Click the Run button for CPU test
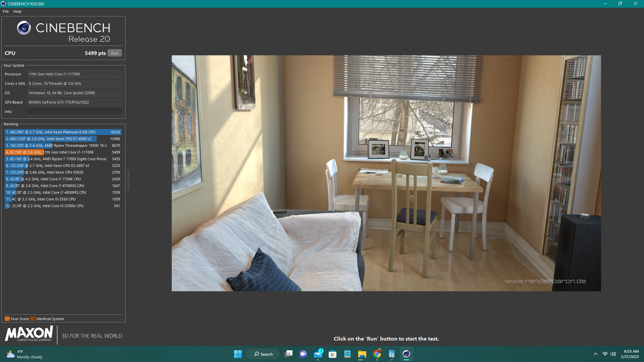This screenshot has height=362, width=644. 114,53
